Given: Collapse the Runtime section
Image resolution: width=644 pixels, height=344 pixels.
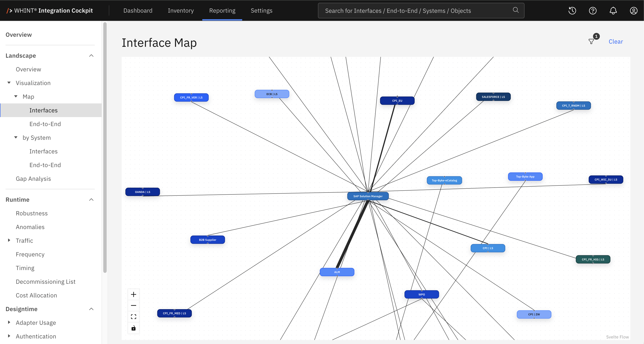Looking at the screenshot, I should pos(92,200).
